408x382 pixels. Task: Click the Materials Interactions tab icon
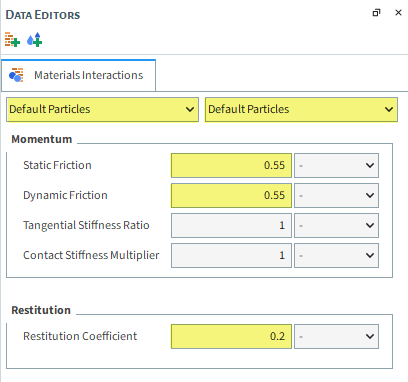16,75
